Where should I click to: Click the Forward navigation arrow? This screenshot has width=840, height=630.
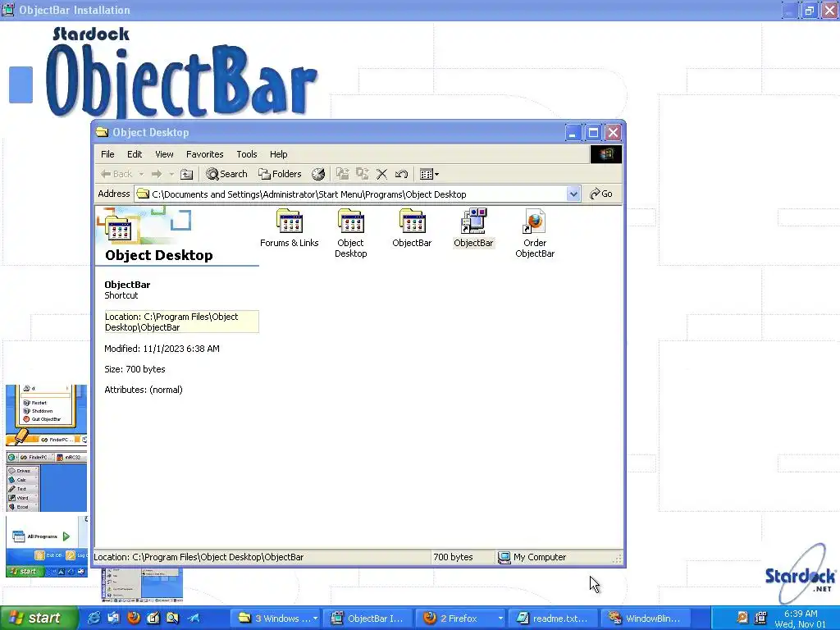[x=157, y=174]
